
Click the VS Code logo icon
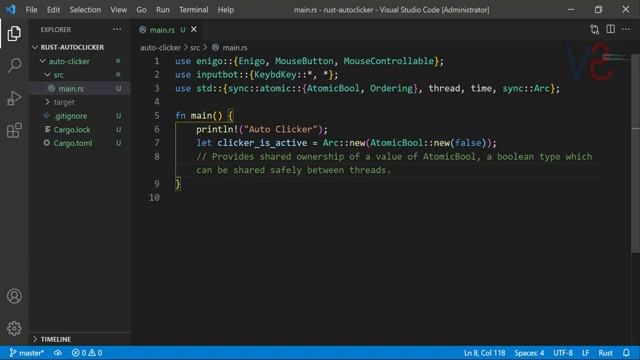coord(11,9)
